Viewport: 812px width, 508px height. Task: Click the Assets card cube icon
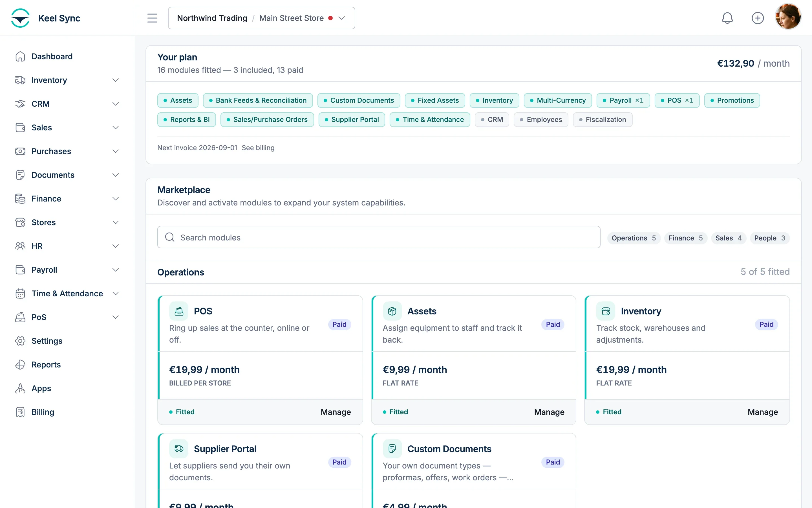click(x=392, y=311)
